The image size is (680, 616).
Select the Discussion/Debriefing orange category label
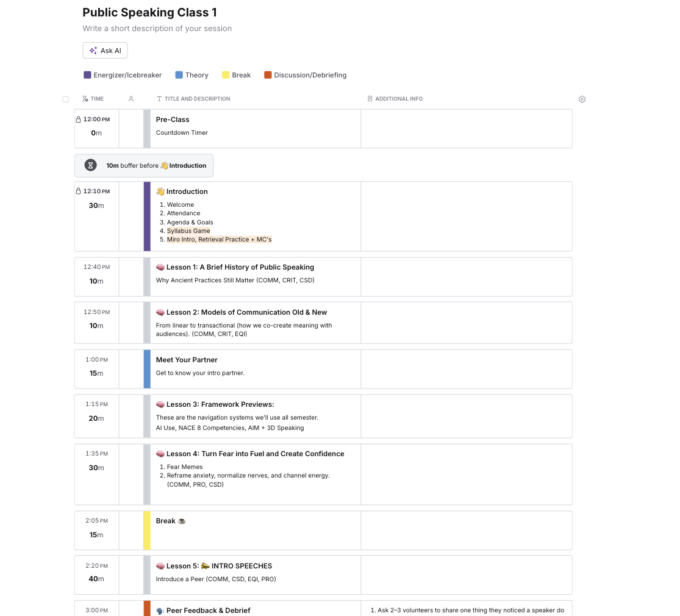pos(310,75)
